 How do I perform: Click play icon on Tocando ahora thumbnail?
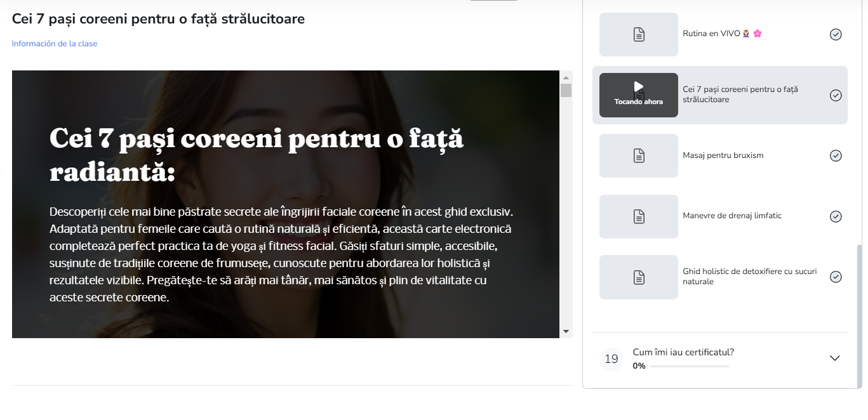pyautogui.click(x=639, y=86)
